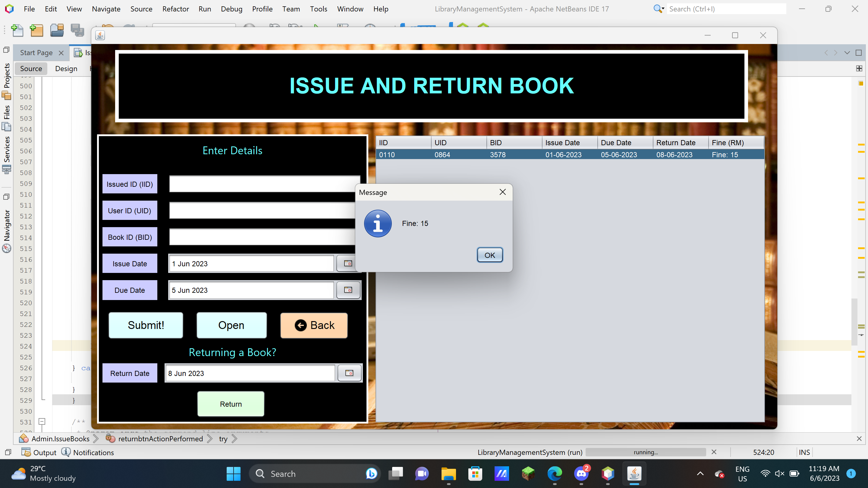Save all files with the Save All icon
The width and height of the screenshot is (868, 488).
(x=77, y=30)
